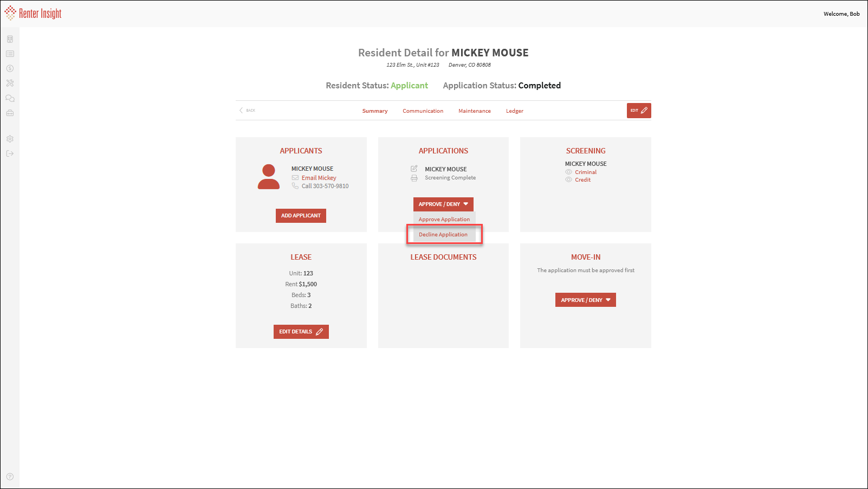Click the Applicants card heading
The height and width of the screenshot is (489, 868).
pos(301,151)
